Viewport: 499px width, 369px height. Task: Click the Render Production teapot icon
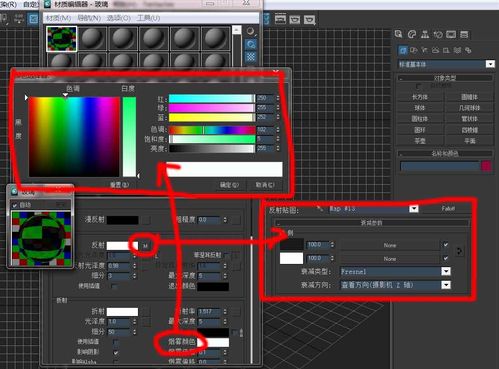click(310, 19)
